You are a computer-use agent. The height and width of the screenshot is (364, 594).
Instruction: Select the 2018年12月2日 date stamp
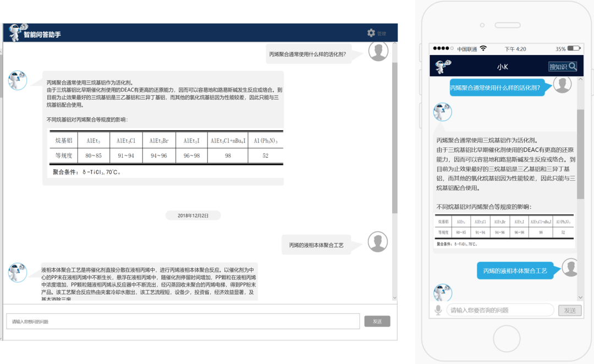click(x=192, y=215)
